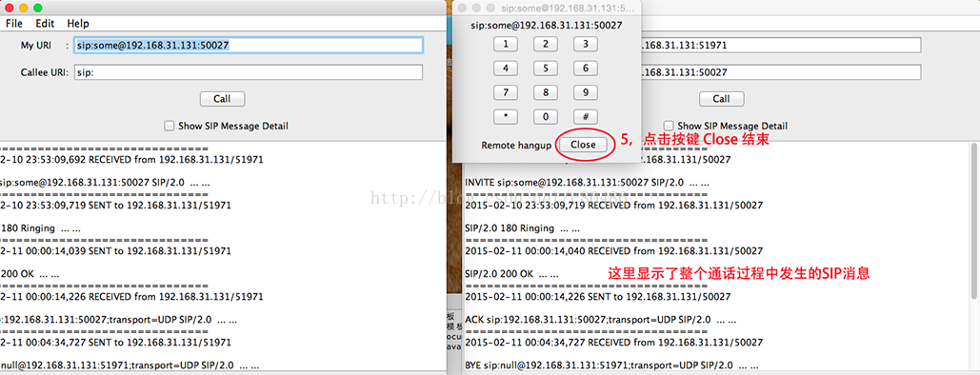The width and height of the screenshot is (980, 375).
Task: Dial digit 3 on the keypad
Action: pos(586,44)
